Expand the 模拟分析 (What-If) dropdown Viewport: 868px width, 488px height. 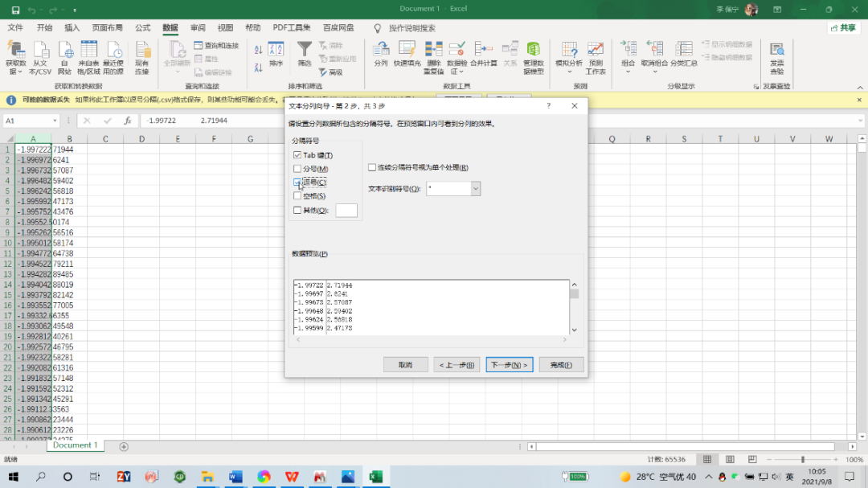coord(569,72)
